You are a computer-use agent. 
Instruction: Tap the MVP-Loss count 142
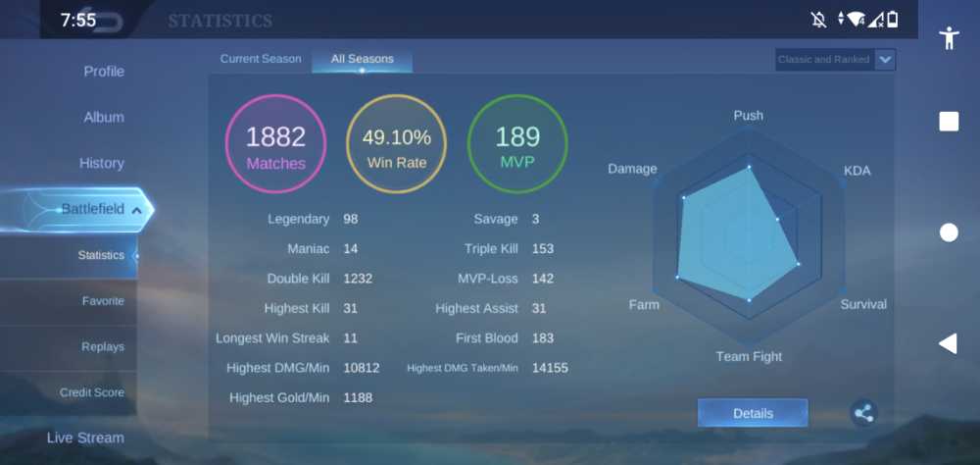click(543, 279)
